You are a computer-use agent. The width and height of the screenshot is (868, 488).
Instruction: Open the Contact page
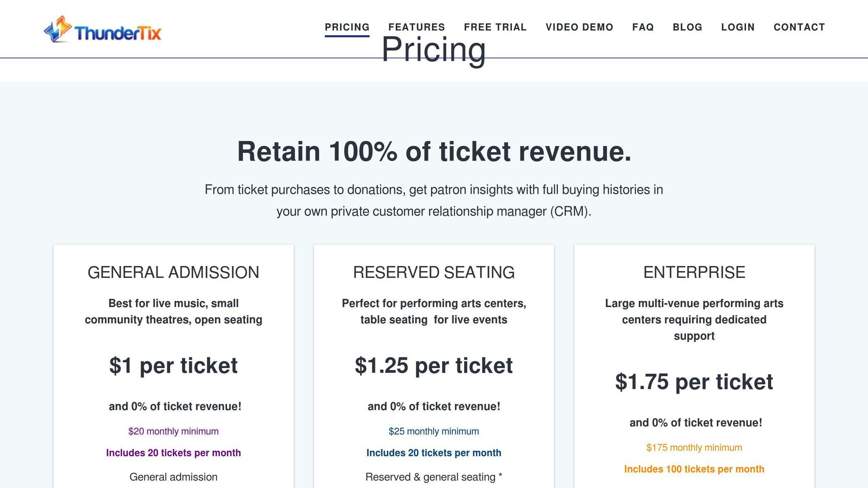tap(799, 27)
